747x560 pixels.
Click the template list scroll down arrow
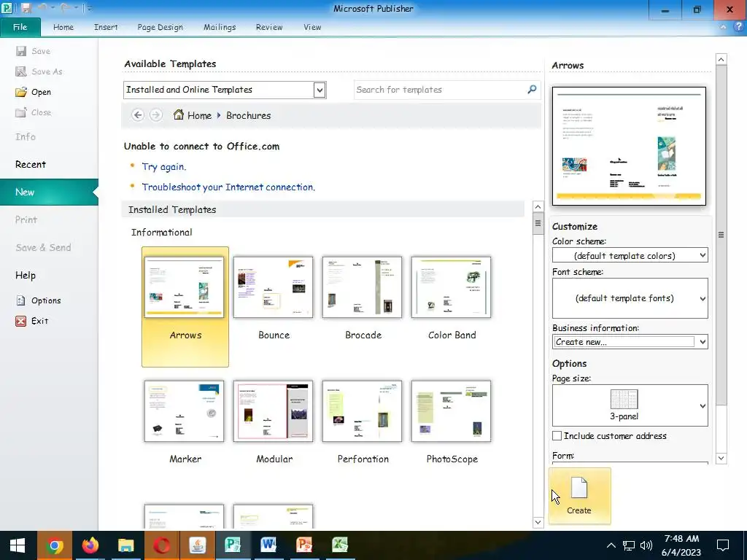pyautogui.click(x=538, y=522)
